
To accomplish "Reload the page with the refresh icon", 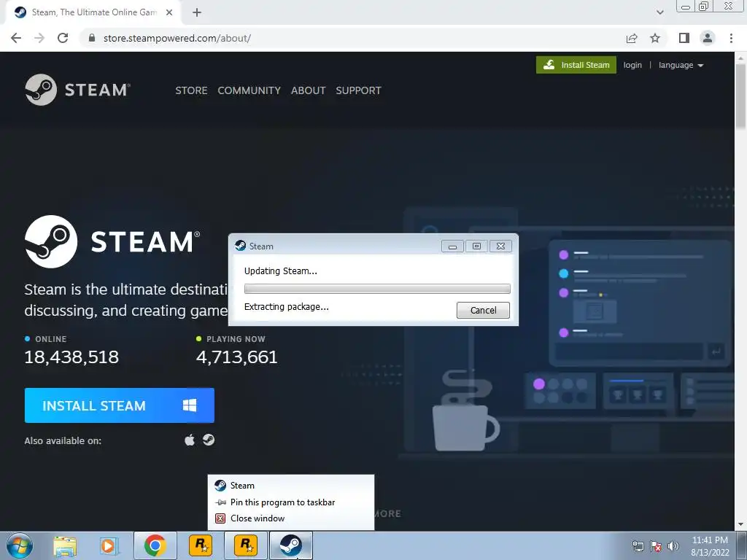I will (63, 38).
